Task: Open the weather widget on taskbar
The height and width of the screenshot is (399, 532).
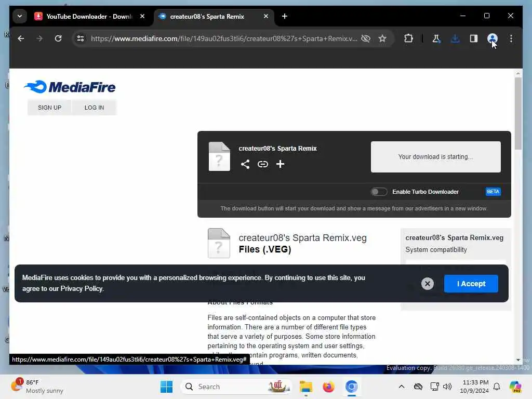Action: pyautogui.click(x=37, y=387)
